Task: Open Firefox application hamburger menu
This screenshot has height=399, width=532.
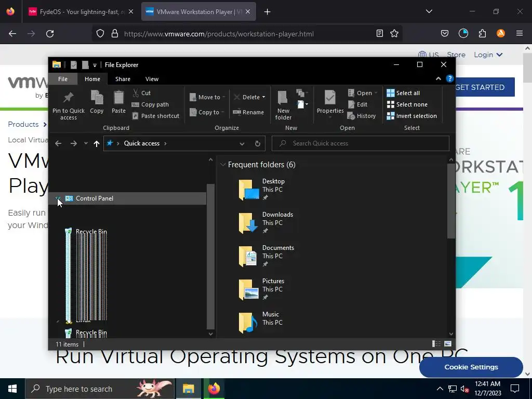Action: tap(519, 34)
